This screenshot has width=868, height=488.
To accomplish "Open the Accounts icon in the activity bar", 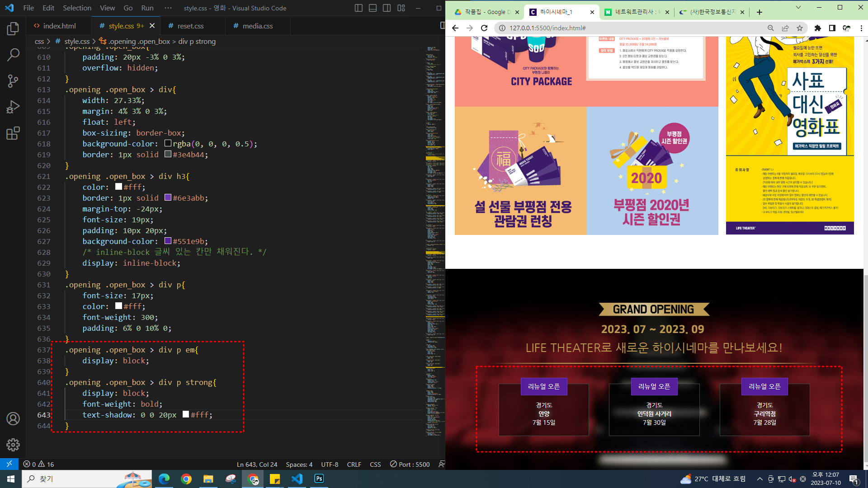I will 13,419.
